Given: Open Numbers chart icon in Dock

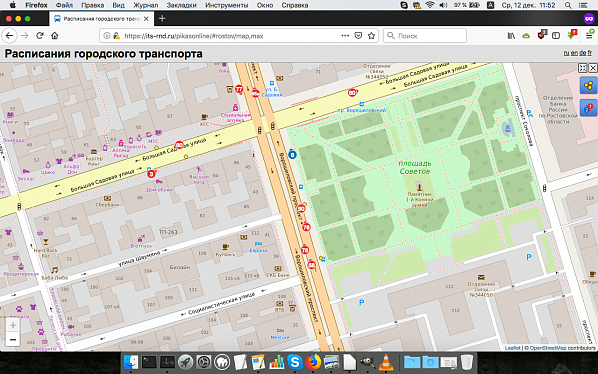Looking at the screenshot, I should point(276,362).
